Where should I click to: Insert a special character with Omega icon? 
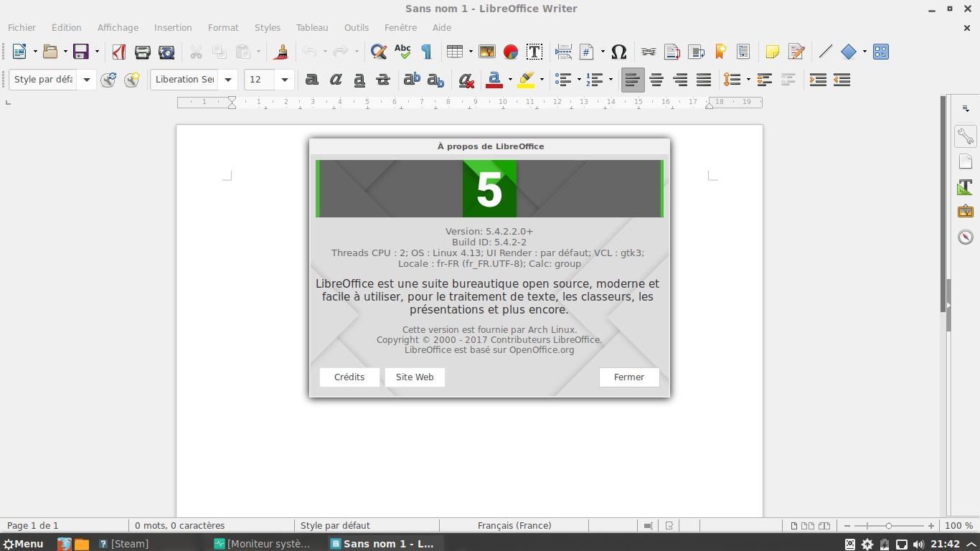(x=619, y=52)
